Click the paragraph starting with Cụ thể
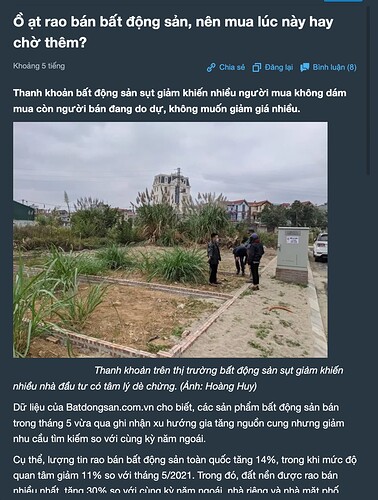The image size is (378, 500). 185,475
